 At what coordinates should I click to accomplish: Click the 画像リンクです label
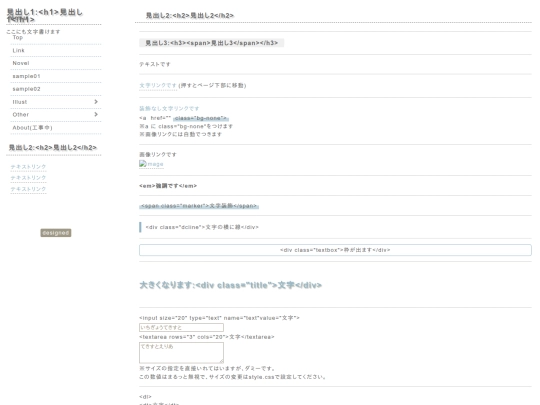point(158,155)
